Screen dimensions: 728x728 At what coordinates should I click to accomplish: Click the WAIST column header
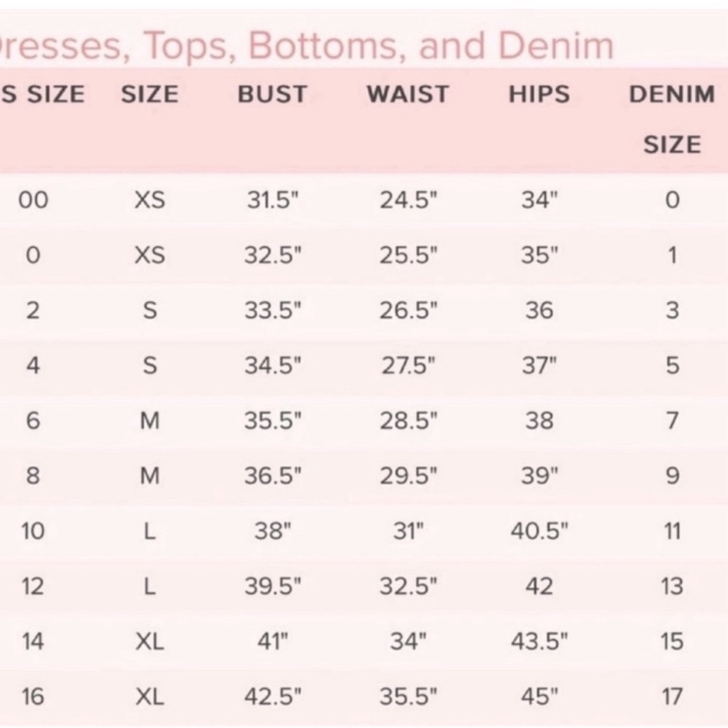point(408,94)
